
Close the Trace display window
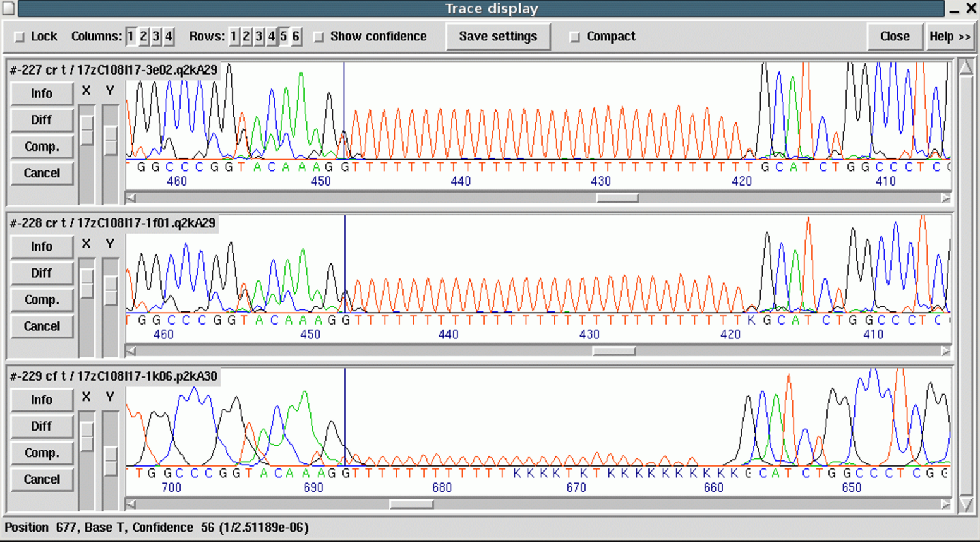pos(895,36)
